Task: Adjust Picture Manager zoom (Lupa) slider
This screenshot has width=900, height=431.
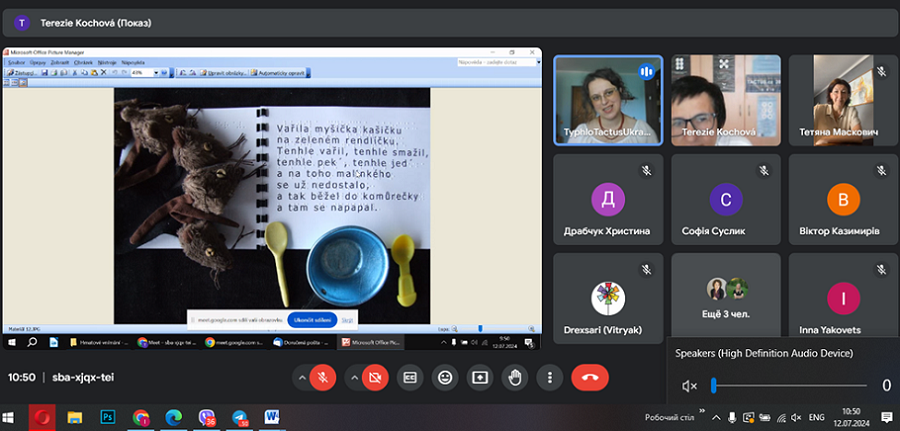Action: tap(494, 329)
